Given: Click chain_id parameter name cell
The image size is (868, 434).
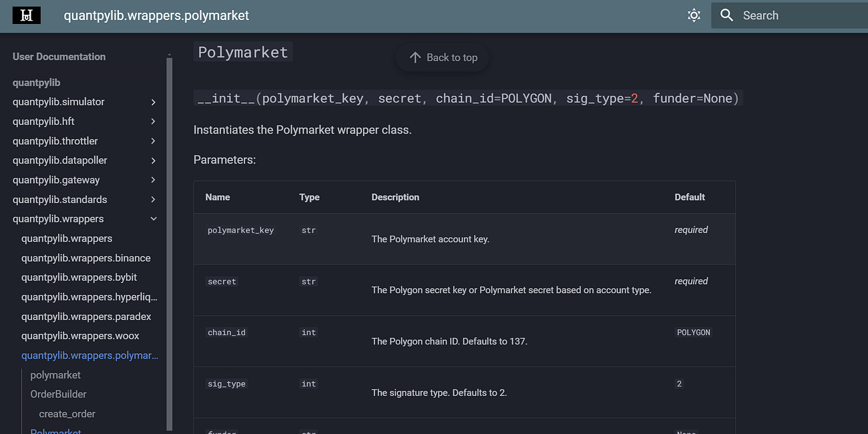Looking at the screenshot, I should [226, 333].
